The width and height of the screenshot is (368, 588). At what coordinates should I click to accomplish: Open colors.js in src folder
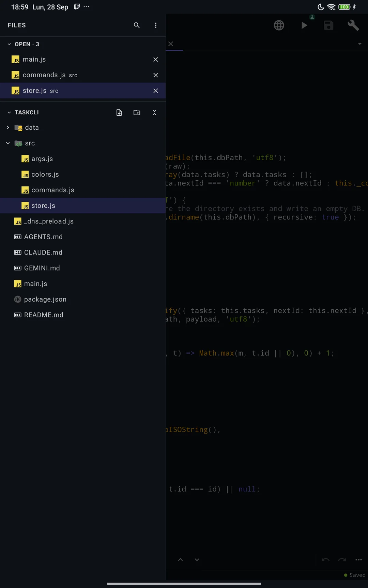(83, 175)
